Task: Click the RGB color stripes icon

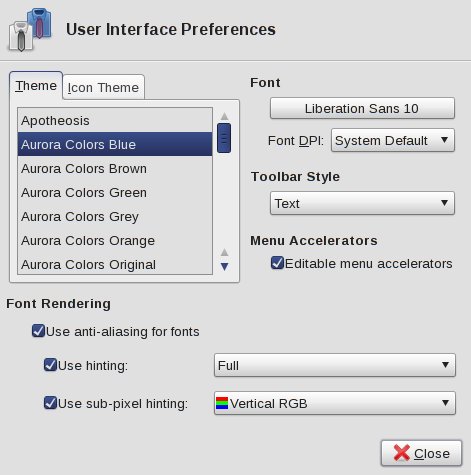Action: (222, 403)
